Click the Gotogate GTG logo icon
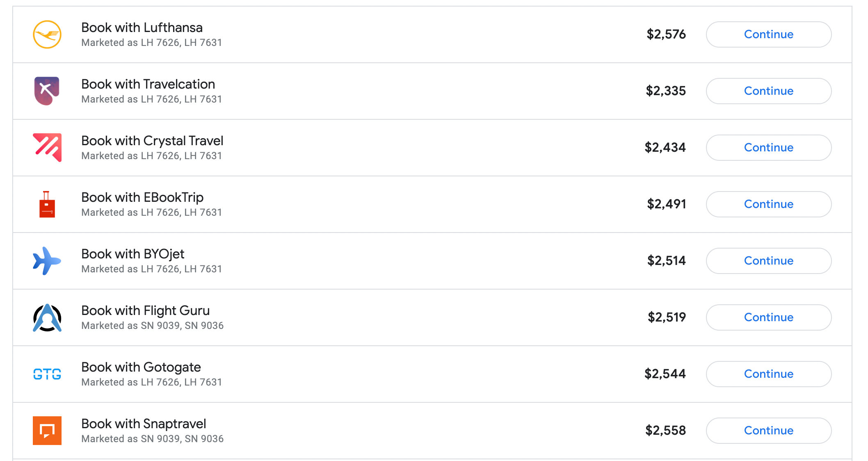 click(47, 374)
